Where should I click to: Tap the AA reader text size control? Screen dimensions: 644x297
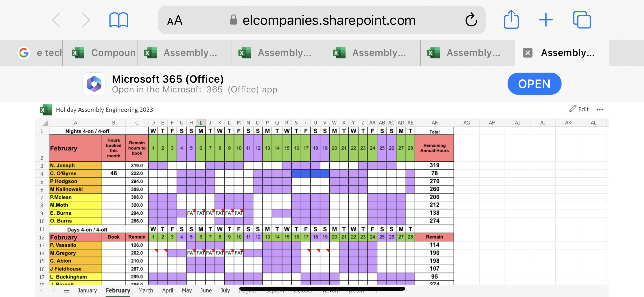coord(175,20)
